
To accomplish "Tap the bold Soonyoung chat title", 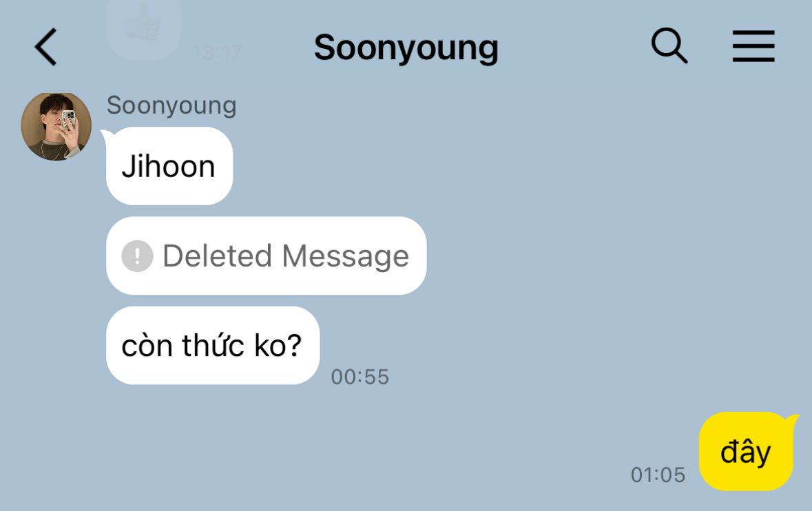I will point(406,48).
